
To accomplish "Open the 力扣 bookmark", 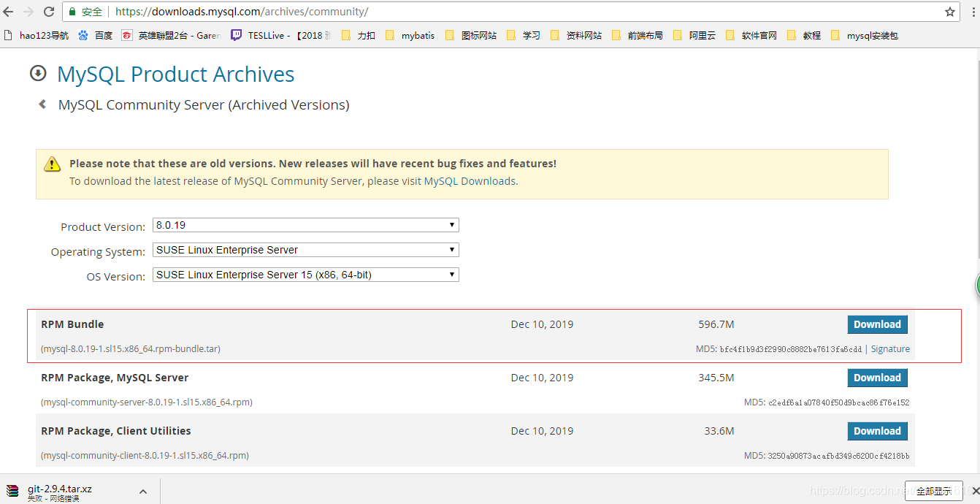I will click(x=363, y=34).
